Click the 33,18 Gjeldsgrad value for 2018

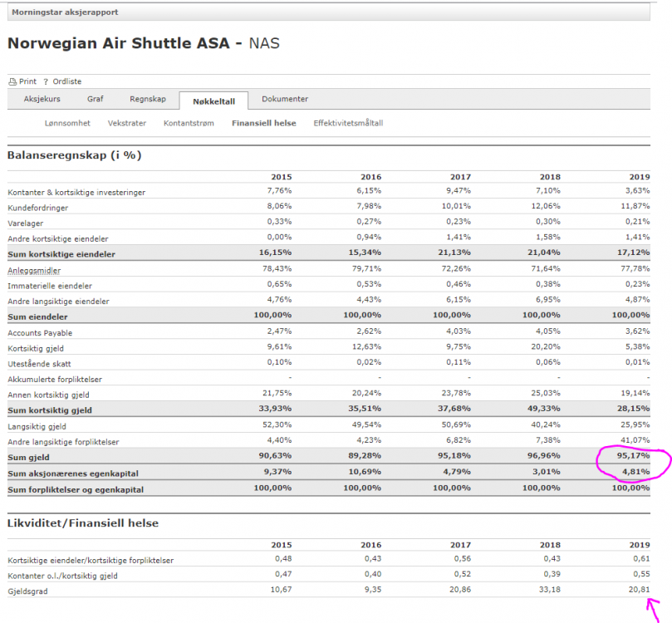click(550, 590)
